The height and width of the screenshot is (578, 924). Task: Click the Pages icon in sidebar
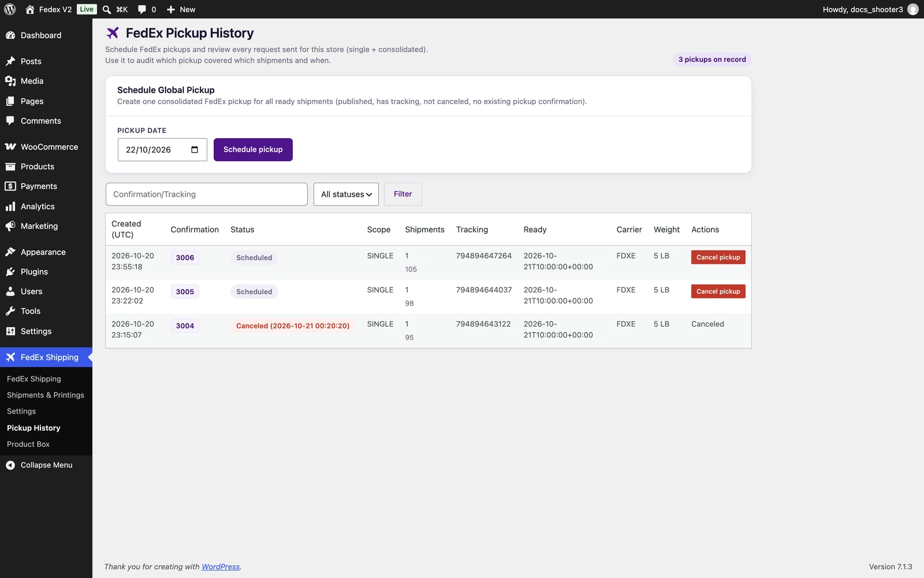tap(10, 101)
